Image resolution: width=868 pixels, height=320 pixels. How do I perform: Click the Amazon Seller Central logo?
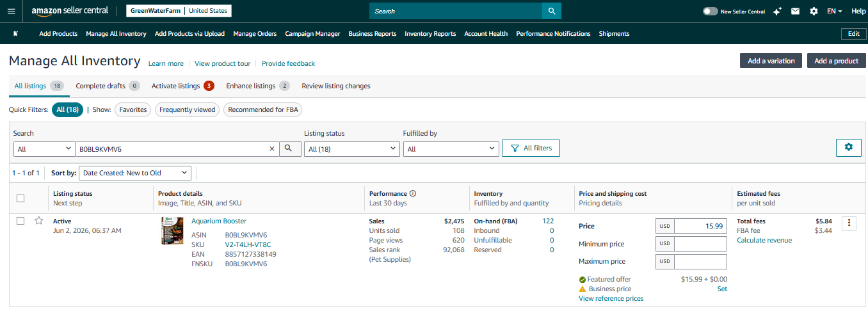click(x=70, y=11)
